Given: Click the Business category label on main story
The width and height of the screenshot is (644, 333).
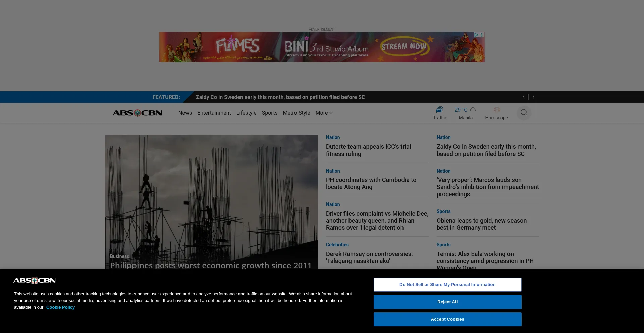Looking at the screenshot, I should click(x=119, y=256).
